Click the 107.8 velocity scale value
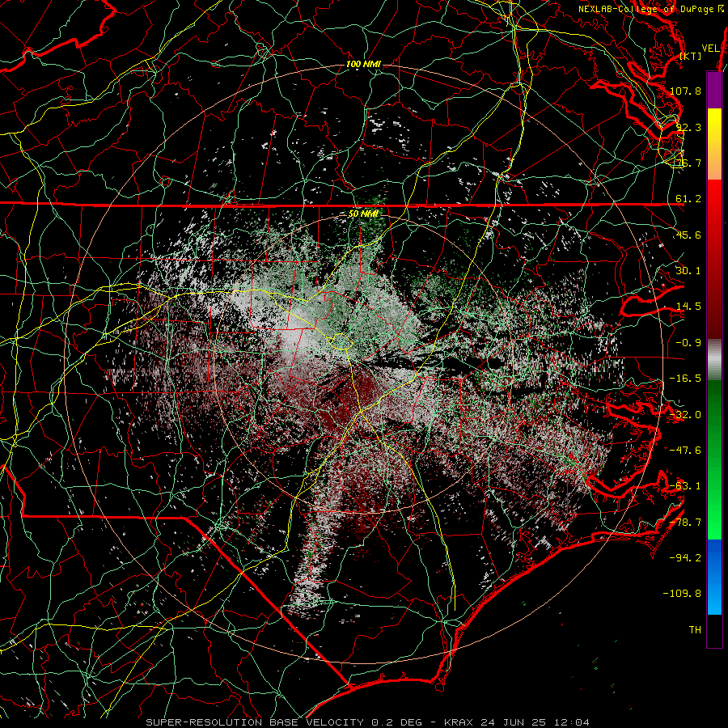This screenshot has height=728, width=728. pyautogui.click(x=685, y=91)
